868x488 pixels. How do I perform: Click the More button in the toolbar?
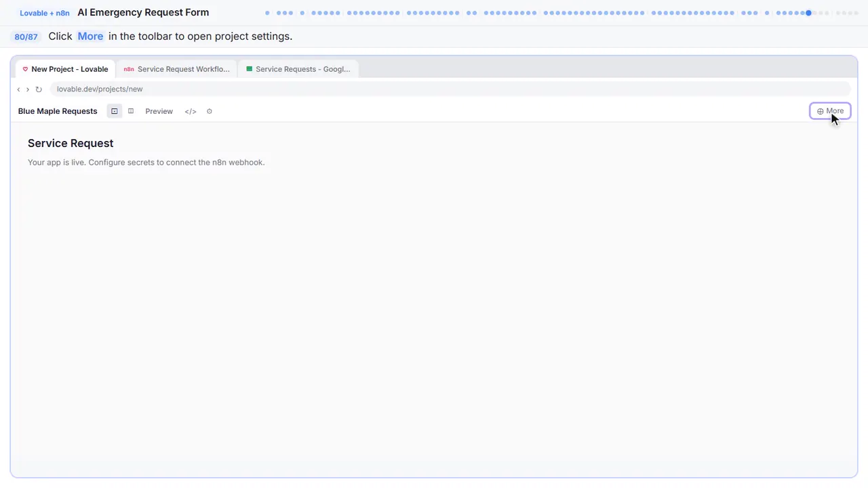[x=830, y=111]
